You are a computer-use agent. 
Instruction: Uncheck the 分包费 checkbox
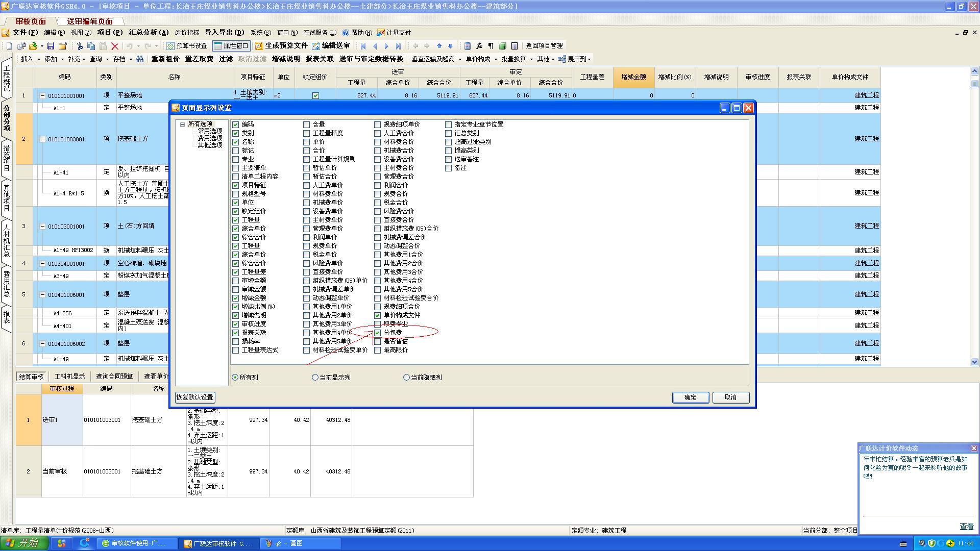(x=378, y=333)
